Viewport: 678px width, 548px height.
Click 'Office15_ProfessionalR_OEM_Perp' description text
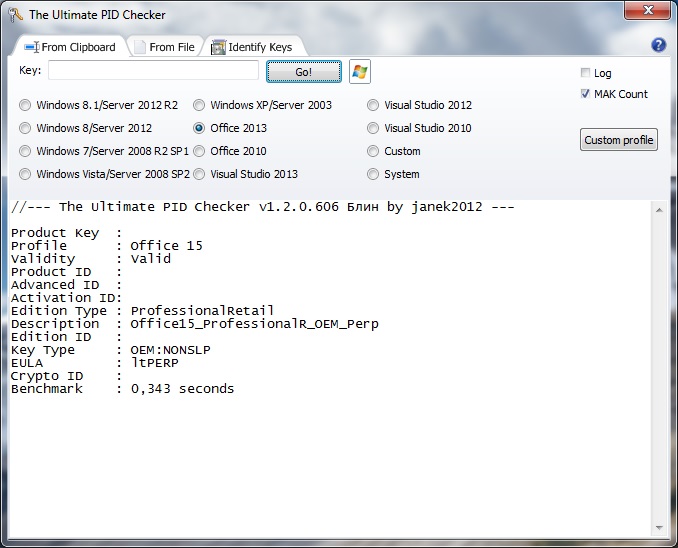coord(254,324)
